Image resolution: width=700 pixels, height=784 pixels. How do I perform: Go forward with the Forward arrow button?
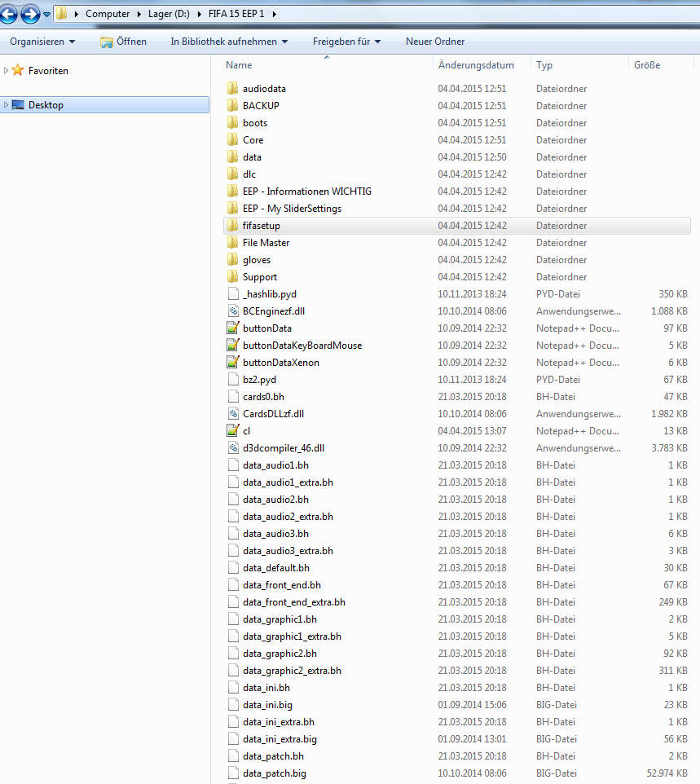coord(30,14)
